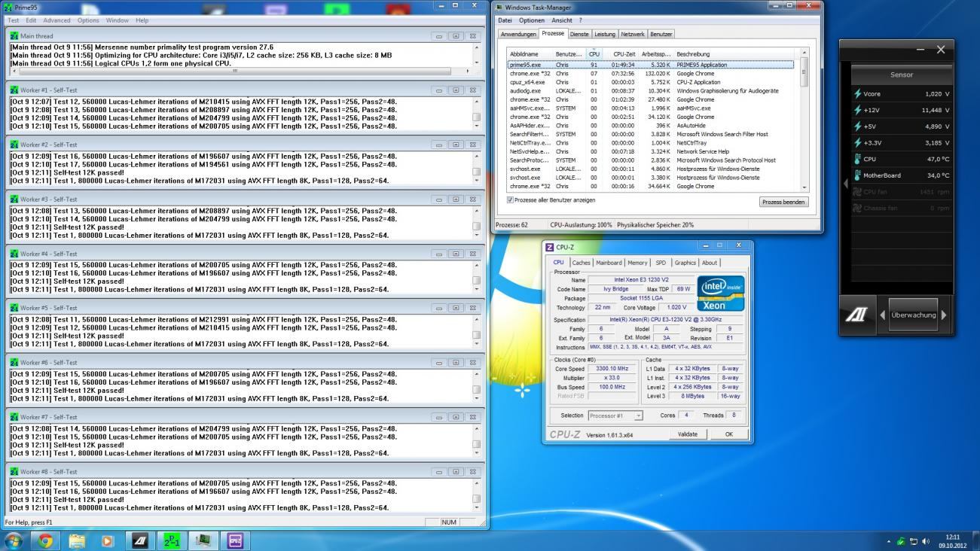
Task: Sort processes by the Abbildname column header
Action: pyautogui.click(x=530, y=54)
